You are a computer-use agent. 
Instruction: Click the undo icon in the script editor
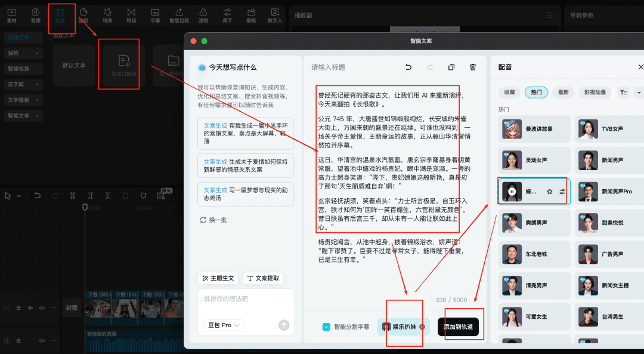click(x=408, y=67)
